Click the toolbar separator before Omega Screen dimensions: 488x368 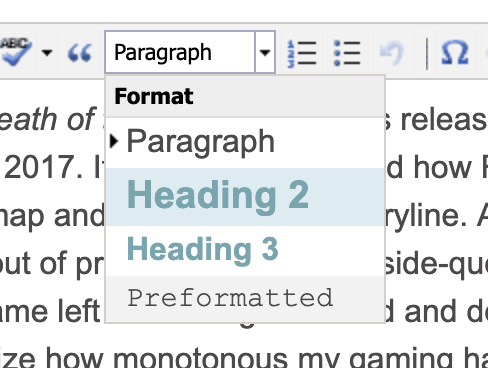point(427,53)
